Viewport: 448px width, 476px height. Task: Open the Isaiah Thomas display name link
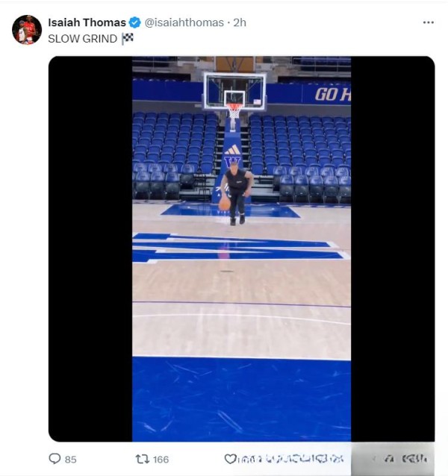[87, 22]
